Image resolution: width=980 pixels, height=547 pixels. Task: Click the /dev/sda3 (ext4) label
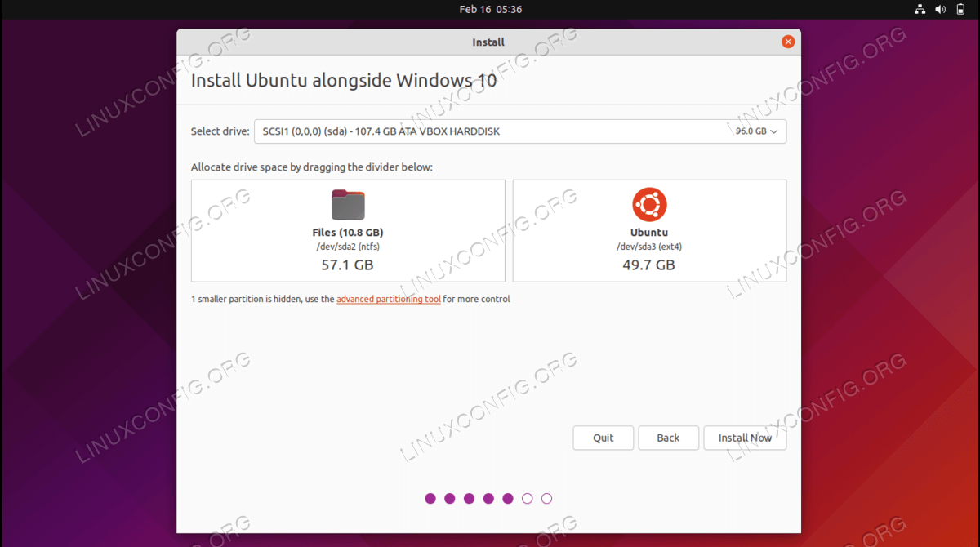649,247
